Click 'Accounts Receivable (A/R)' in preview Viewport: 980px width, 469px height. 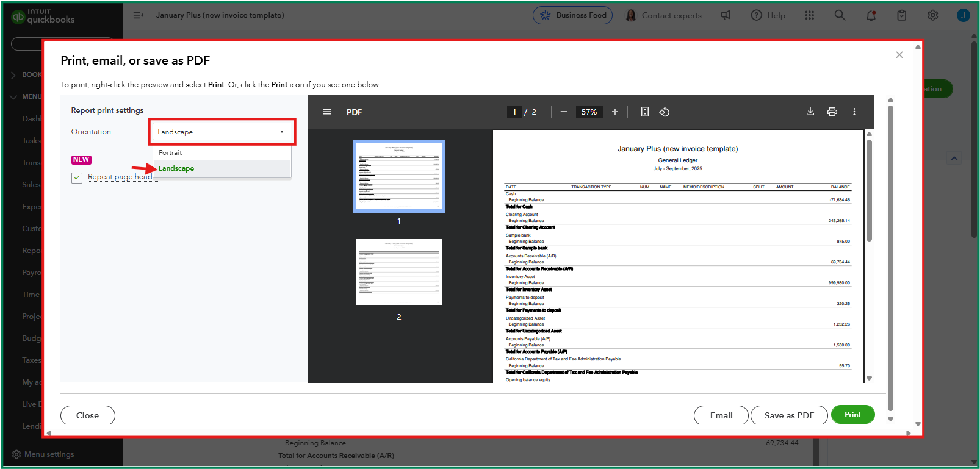pyautogui.click(x=530, y=256)
